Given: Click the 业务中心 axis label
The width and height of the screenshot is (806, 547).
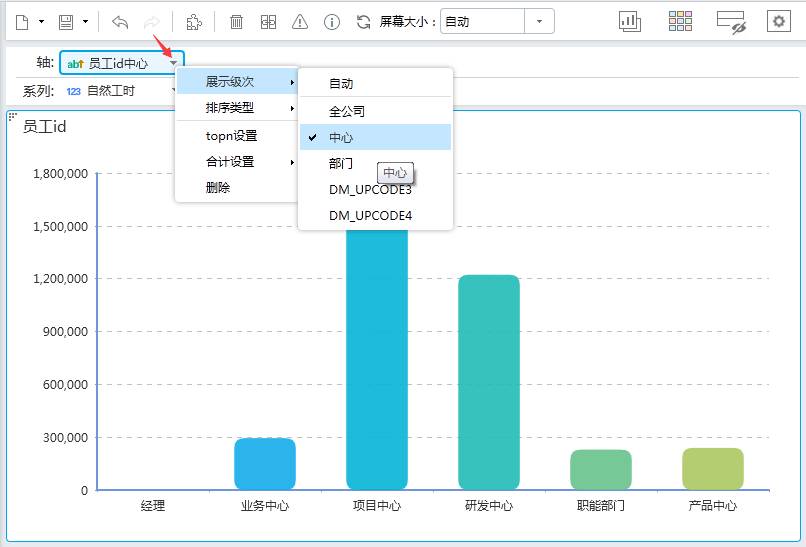Looking at the screenshot, I should [265, 506].
